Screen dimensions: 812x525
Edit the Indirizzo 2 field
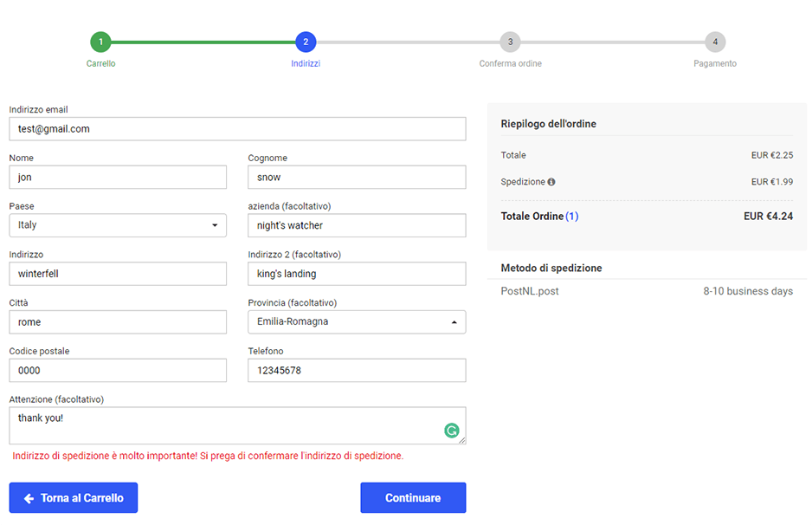coord(357,274)
